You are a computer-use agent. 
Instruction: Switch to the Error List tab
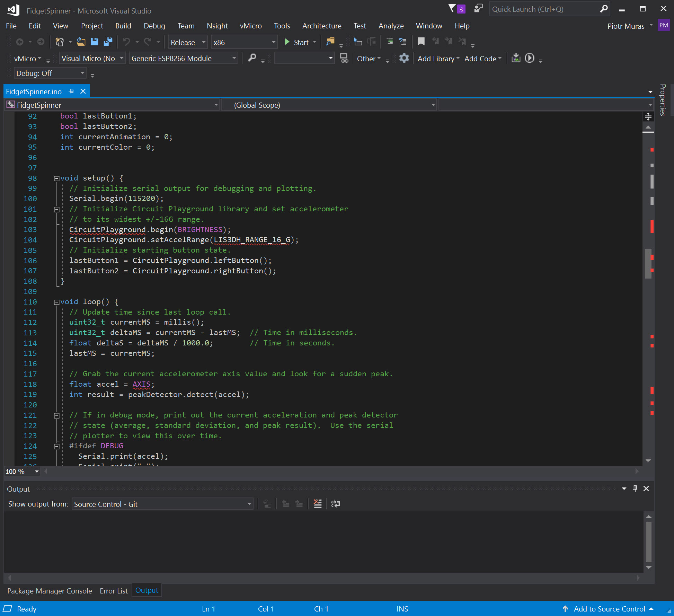click(x=114, y=591)
